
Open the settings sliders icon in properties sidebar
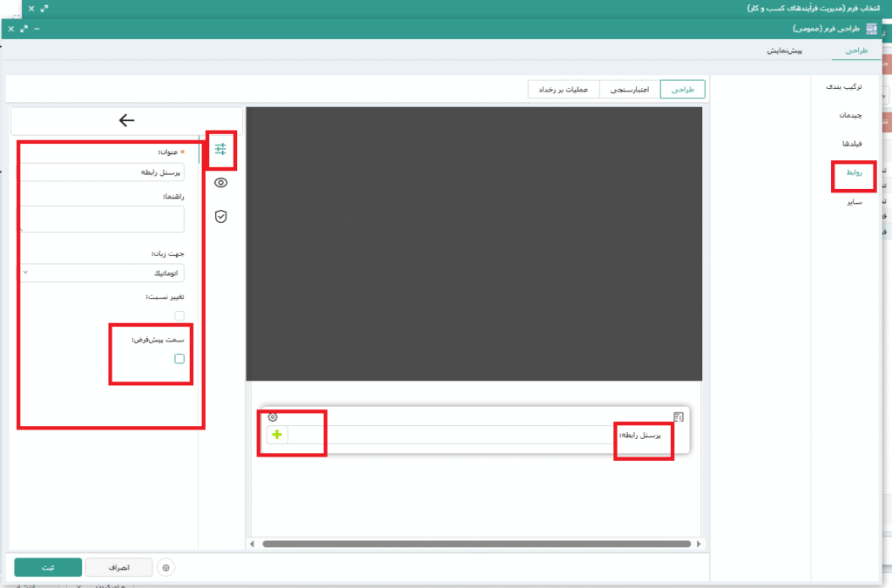220,149
